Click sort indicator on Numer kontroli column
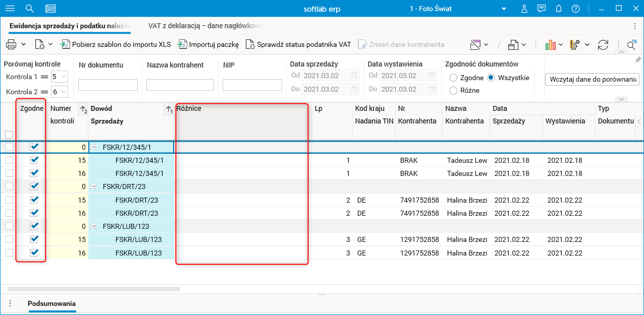The image size is (644, 315). pyautogui.click(x=83, y=109)
